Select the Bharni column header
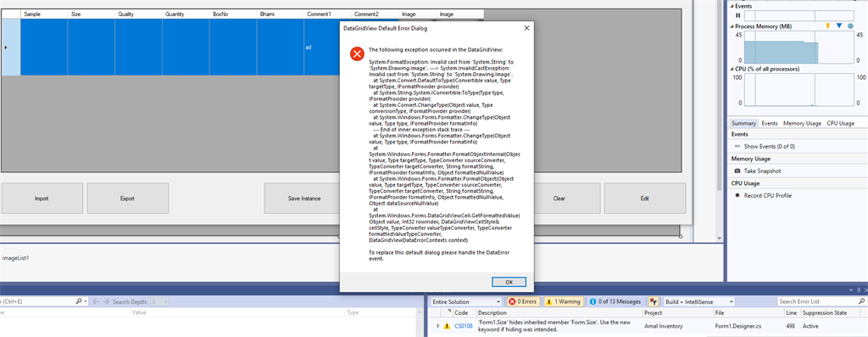 click(281, 14)
